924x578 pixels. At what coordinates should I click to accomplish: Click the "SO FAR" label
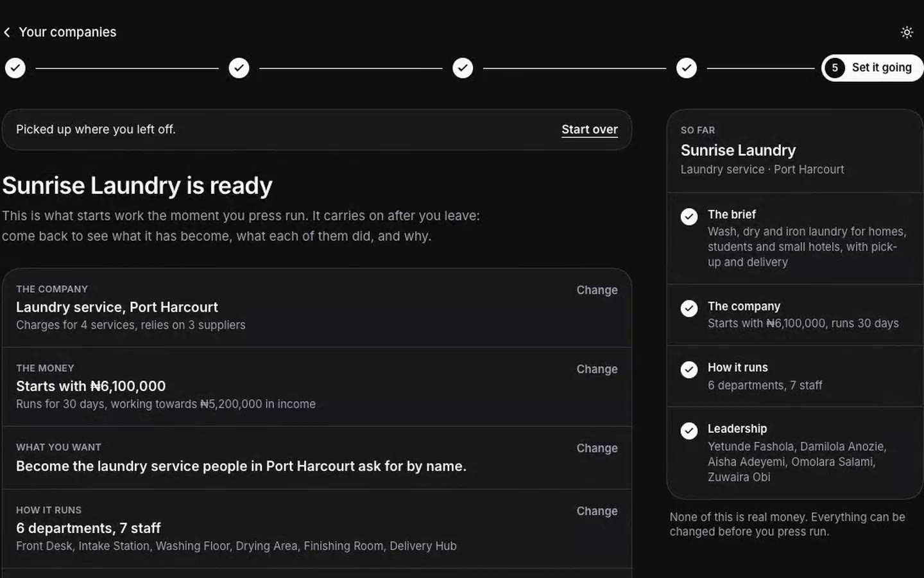tap(697, 130)
